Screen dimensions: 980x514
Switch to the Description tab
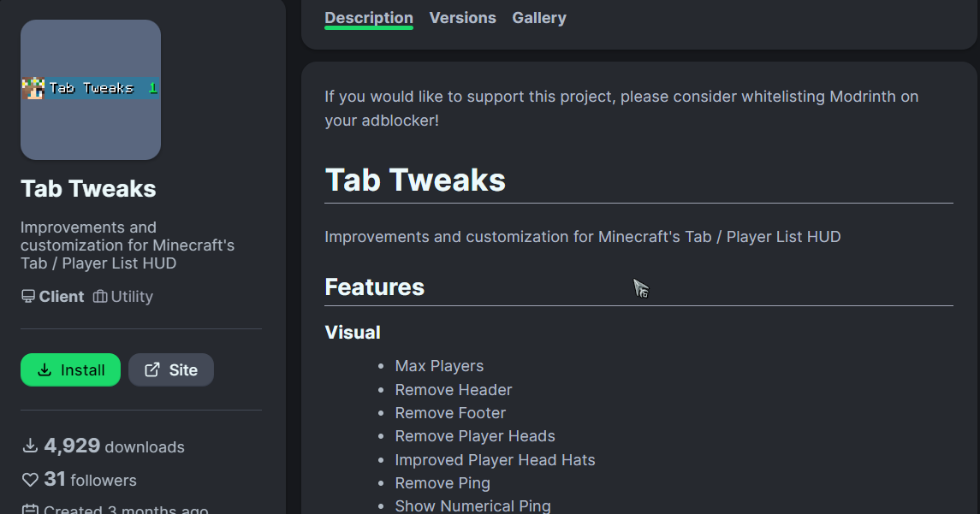pyautogui.click(x=369, y=18)
